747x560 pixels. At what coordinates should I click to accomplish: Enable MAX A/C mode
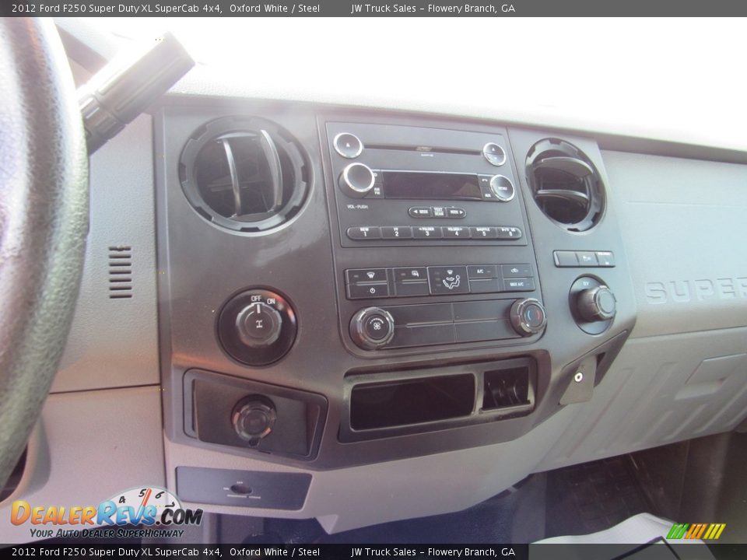[x=518, y=283]
